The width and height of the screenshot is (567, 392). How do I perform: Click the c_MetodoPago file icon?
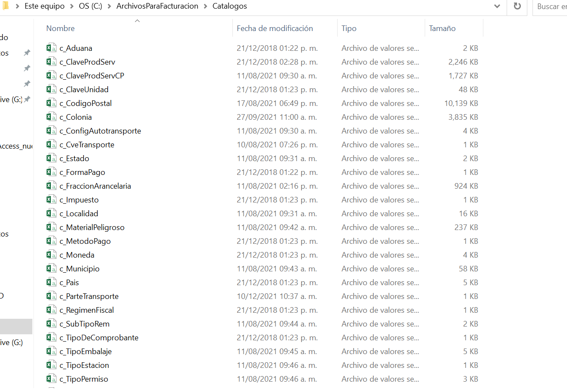click(x=51, y=241)
